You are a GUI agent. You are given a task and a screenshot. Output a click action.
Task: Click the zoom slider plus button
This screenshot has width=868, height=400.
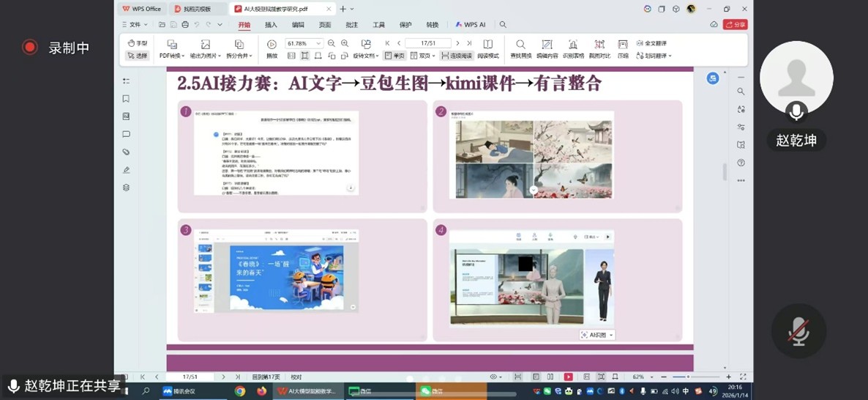coord(728,377)
